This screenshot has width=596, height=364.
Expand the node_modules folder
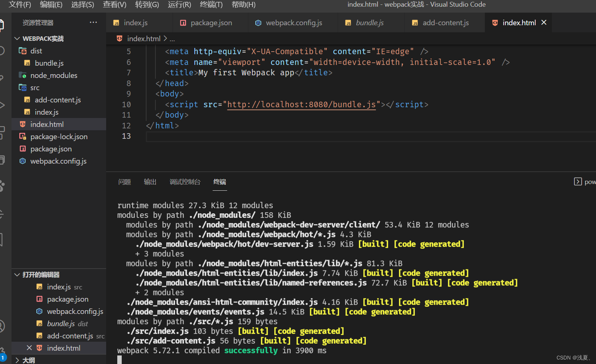point(59,75)
